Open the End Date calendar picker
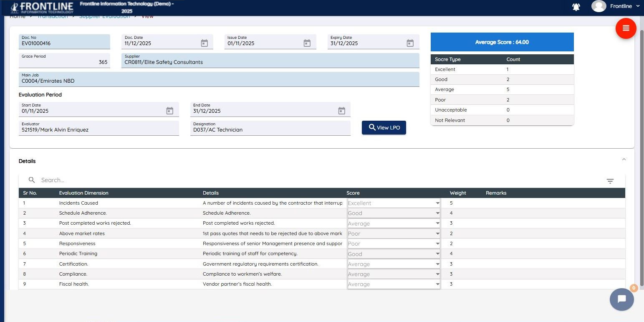644x322 pixels. (x=341, y=111)
